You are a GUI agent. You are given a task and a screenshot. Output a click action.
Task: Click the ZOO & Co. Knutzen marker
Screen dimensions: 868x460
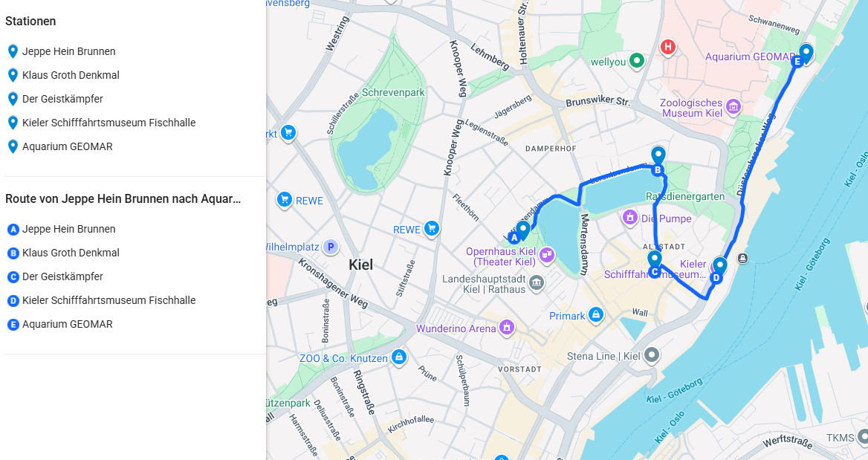pos(399,357)
